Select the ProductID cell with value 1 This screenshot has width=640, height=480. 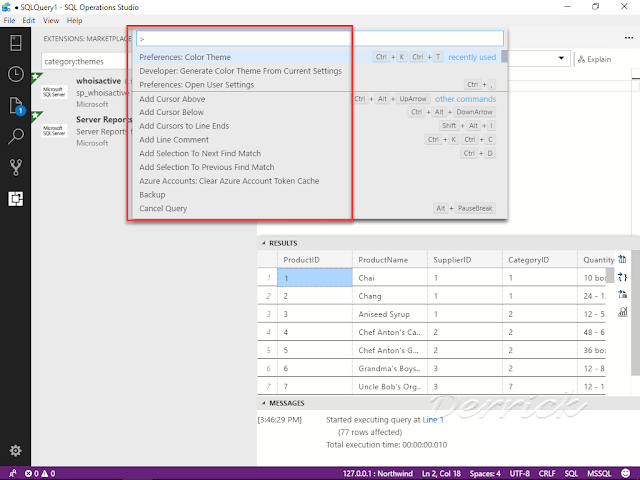click(315, 278)
